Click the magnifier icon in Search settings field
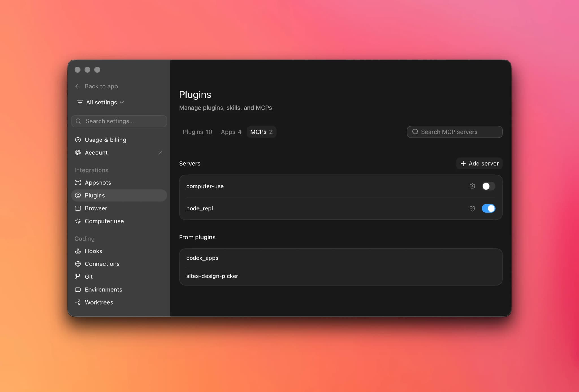 tap(79, 121)
